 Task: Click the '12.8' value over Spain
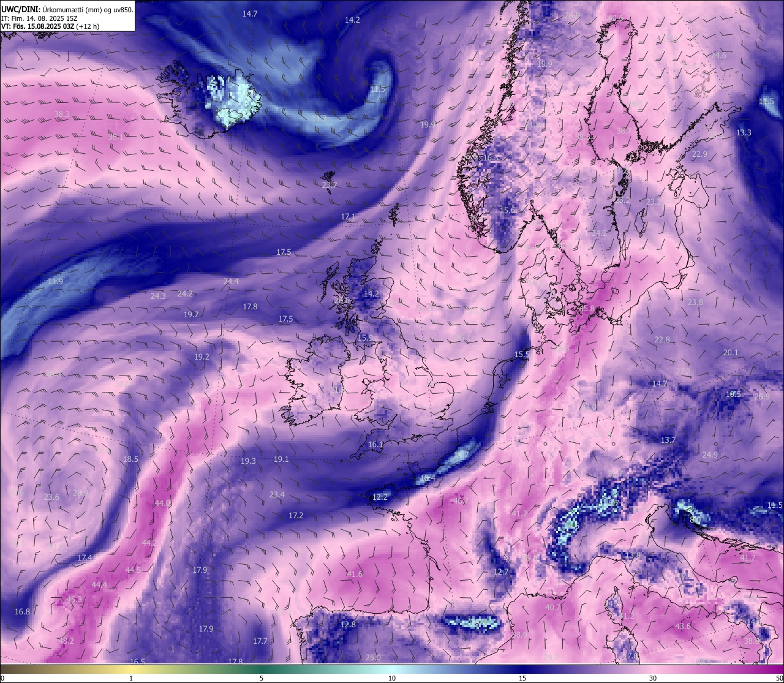[x=348, y=624]
